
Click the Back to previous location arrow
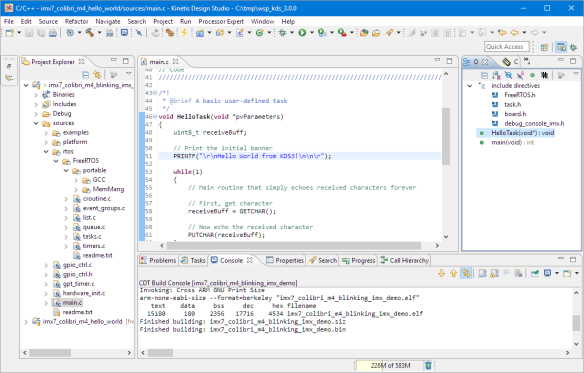pos(514,33)
